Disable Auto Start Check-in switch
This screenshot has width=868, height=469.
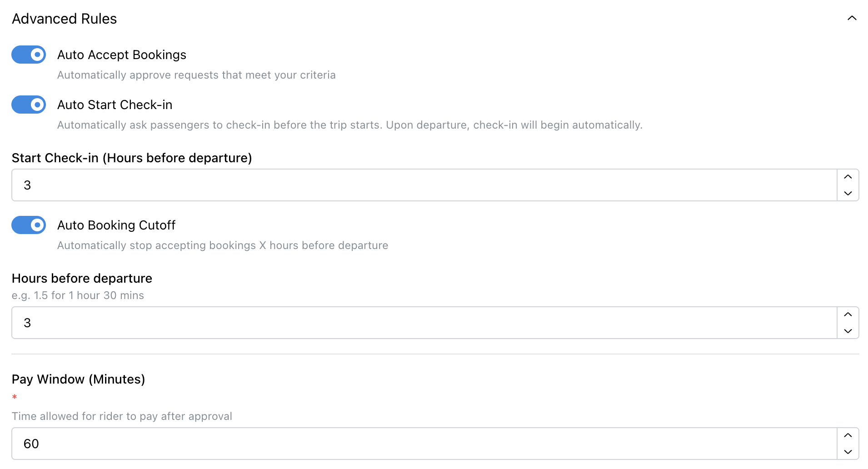29,105
